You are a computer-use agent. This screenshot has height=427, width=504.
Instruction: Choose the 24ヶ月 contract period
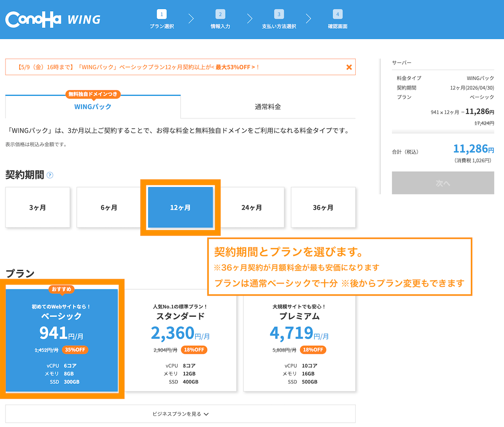tap(252, 207)
